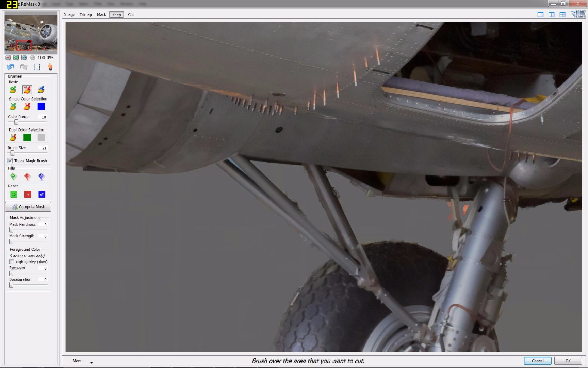Switch to the Trimap view tab
This screenshot has width=588, height=368.
click(86, 15)
